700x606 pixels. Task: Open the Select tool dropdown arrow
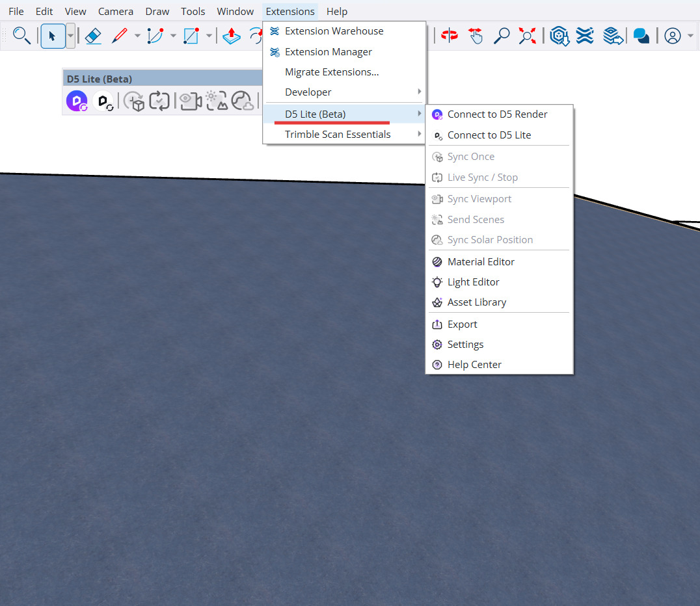pyautogui.click(x=70, y=36)
